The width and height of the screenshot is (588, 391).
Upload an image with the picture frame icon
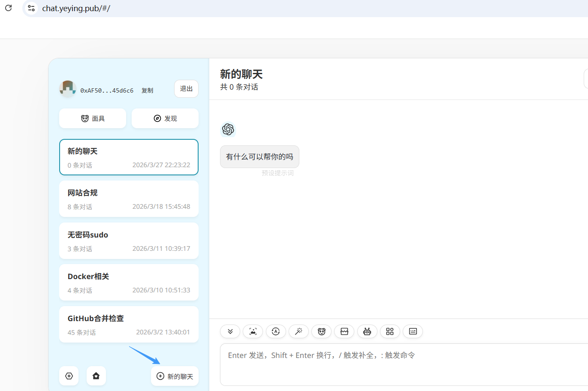(253, 331)
